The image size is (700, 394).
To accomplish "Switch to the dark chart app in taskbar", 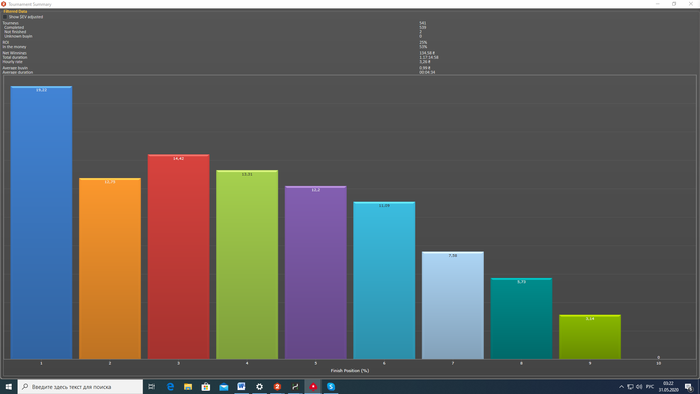I will tap(295, 386).
